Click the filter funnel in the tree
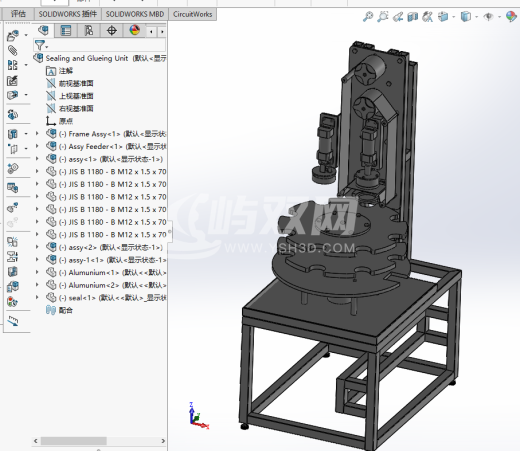Image resolution: width=520 pixels, height=451 pixels. tap(40, 45)
